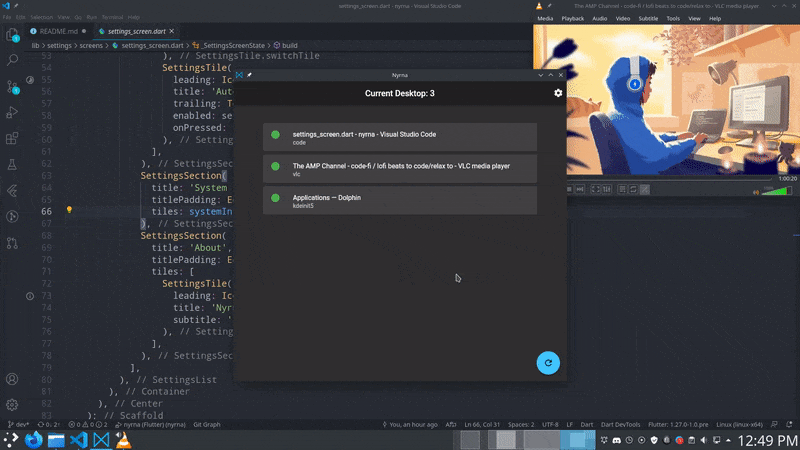
Task: Open the Tools menu in VLC
Action: pyautogui.click(x=673, y=18)
